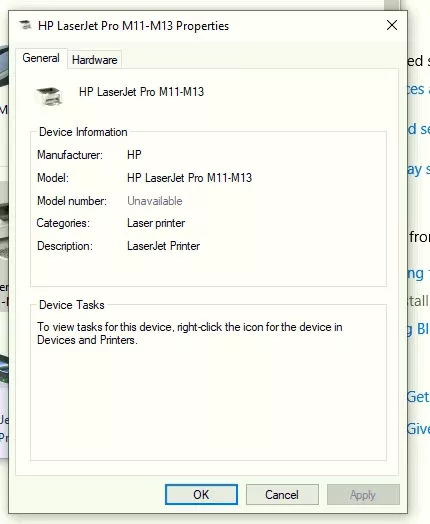This screenshot has width=430, height=524.
Task: Click the 'Device Information' group heading
Action: [x=83, y=132]
